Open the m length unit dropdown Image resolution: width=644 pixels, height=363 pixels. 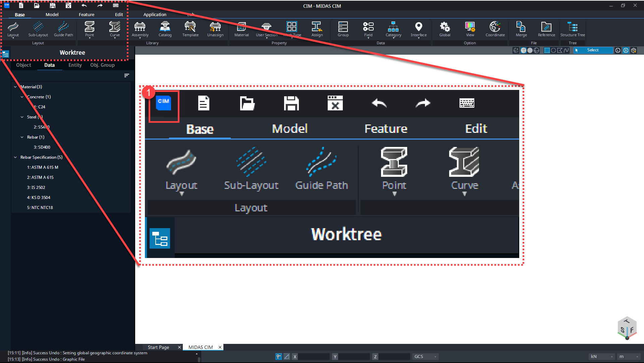[x=629, y=357]
